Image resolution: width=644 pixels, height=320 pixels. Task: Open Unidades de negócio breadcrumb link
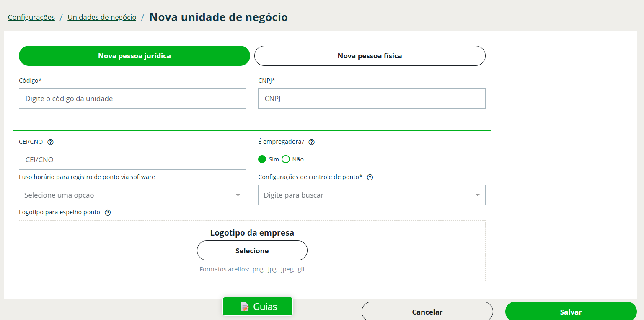coord(102,17)
